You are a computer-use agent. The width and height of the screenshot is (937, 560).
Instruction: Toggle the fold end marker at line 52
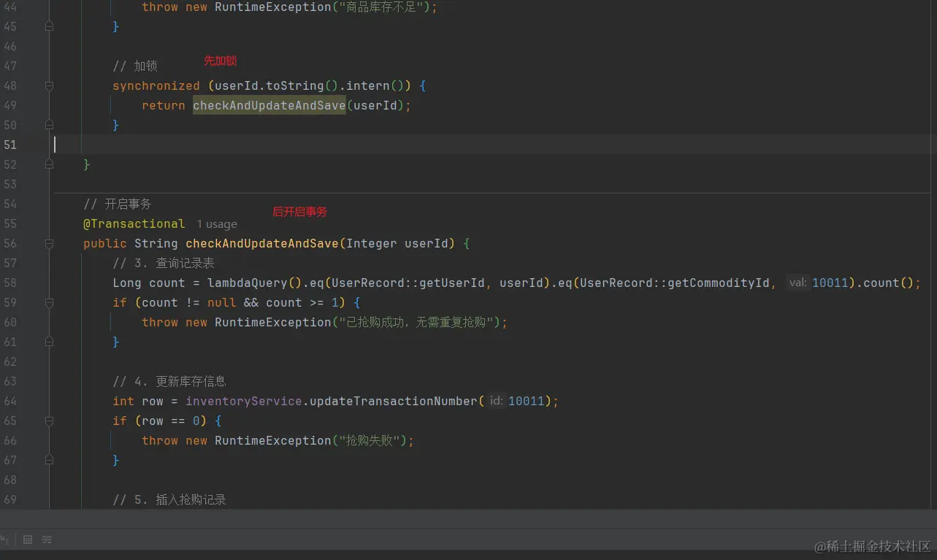[x=49, y=164]
